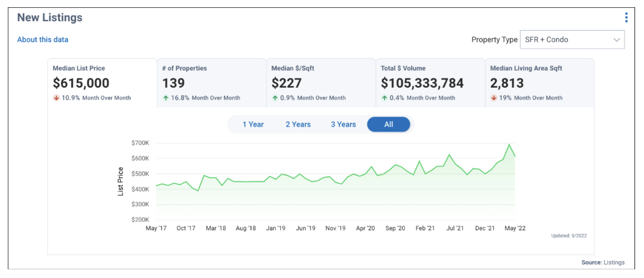Image resolution: width=644 pixels, height=278 pixels.
Task: Switch to the # of Properties tab
Action: (x=211, y=83)
